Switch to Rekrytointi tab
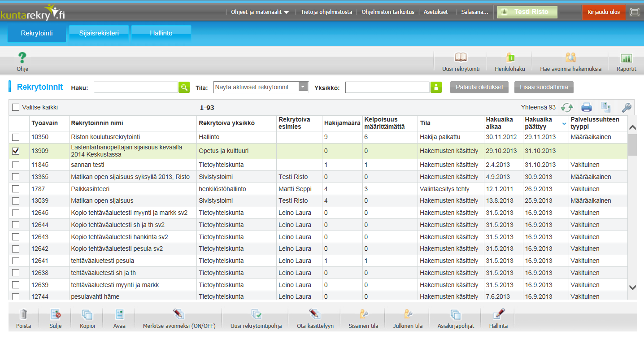The height and width of the screenshot is (340, 644). click(37, 33)
